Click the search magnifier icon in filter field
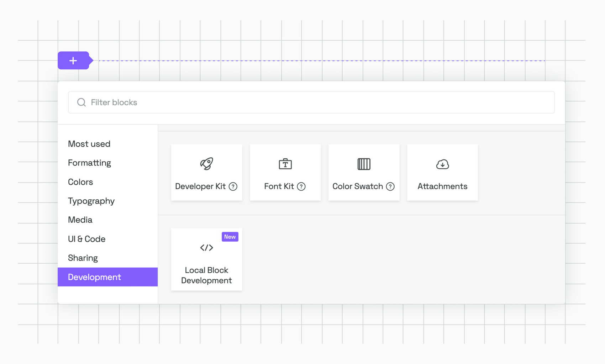Viewport: 605px width, 364px height. (x=81, y=102)
